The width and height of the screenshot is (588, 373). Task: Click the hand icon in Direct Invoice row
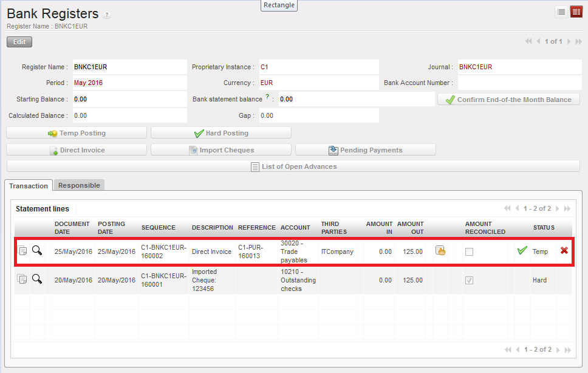click(440, 251)
